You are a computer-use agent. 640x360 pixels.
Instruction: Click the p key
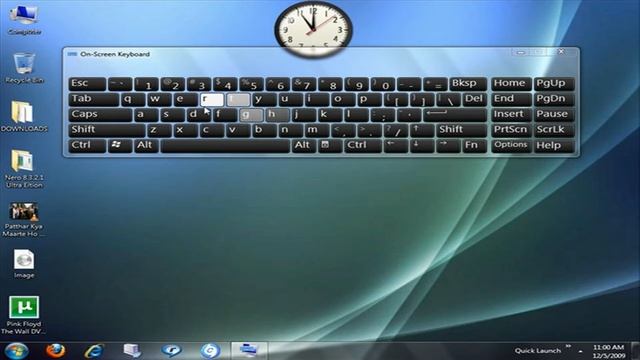369,99
